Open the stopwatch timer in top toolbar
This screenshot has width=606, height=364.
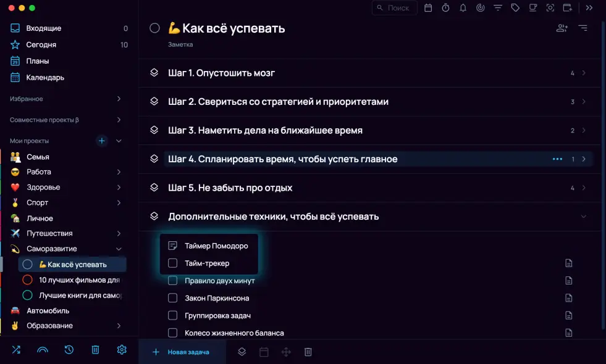(445, 8)
